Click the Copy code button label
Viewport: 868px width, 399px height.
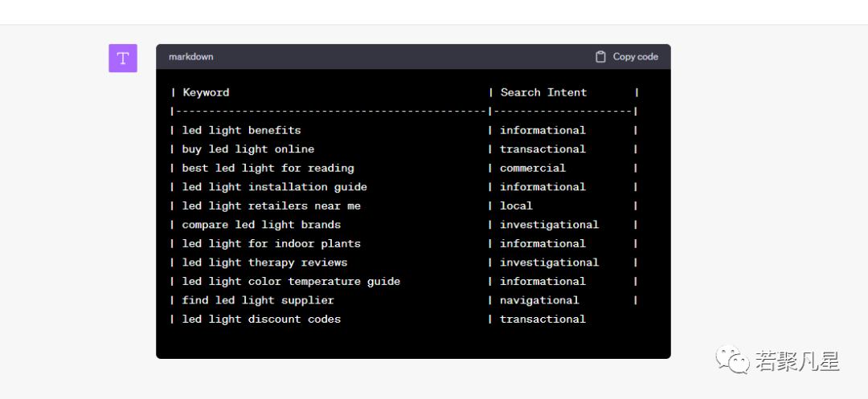[x=636, y=57]
